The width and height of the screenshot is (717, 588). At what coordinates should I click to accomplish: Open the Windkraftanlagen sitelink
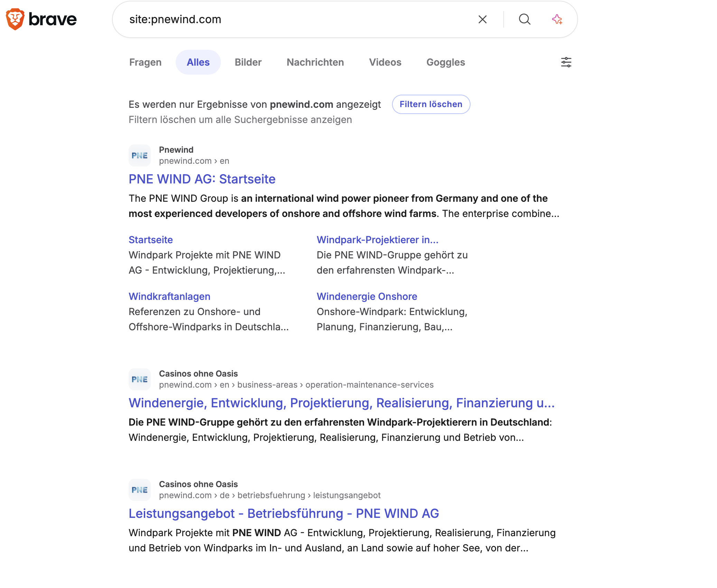(x=169, y=296)
